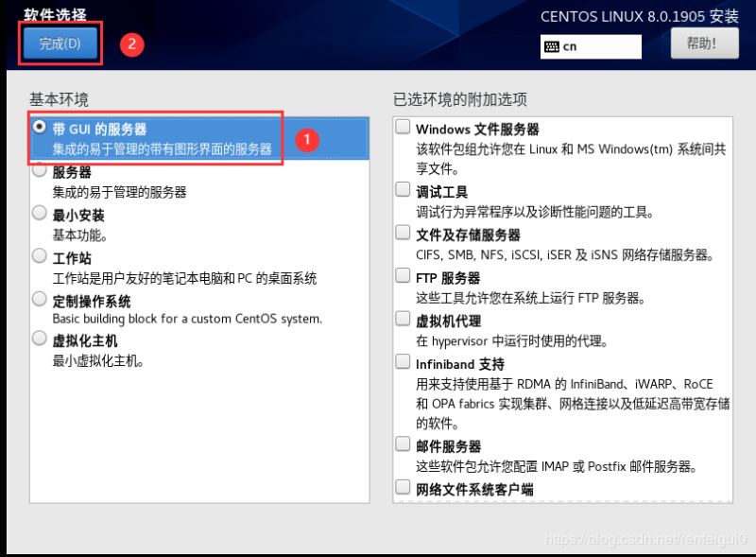Click the keyboard layout icon next to cn
Viewport: 756px width, 557px height.
click(551, 46)
